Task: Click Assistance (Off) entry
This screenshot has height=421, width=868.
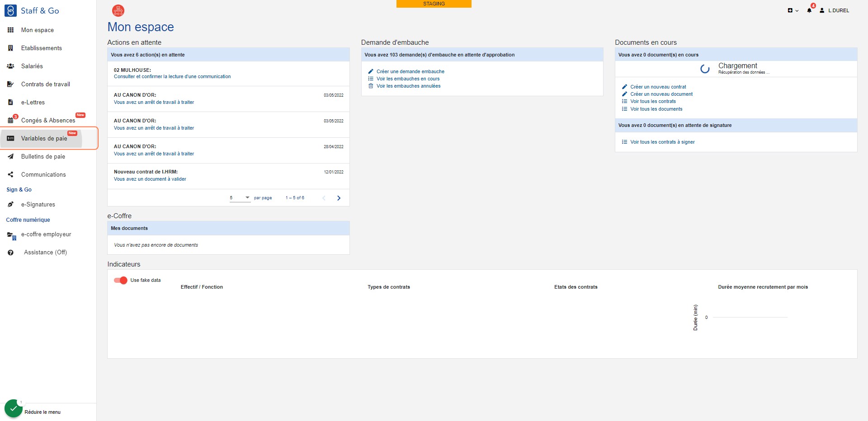Action: [45, 252]
